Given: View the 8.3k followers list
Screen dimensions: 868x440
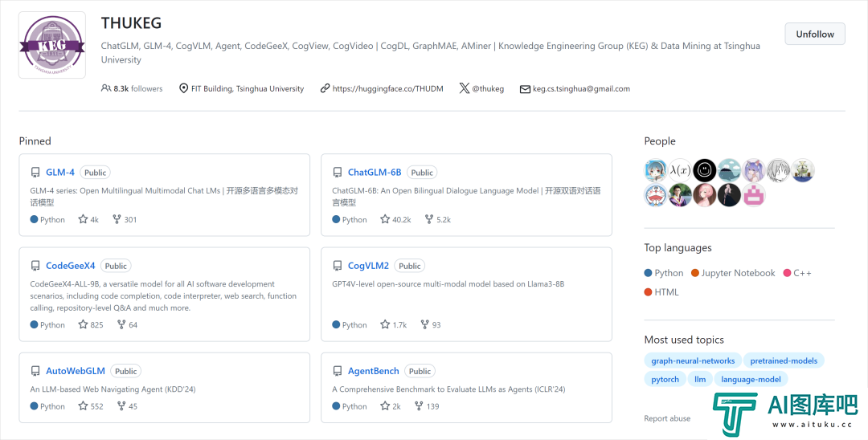Looking at the screenshot, I should (132, 88).
